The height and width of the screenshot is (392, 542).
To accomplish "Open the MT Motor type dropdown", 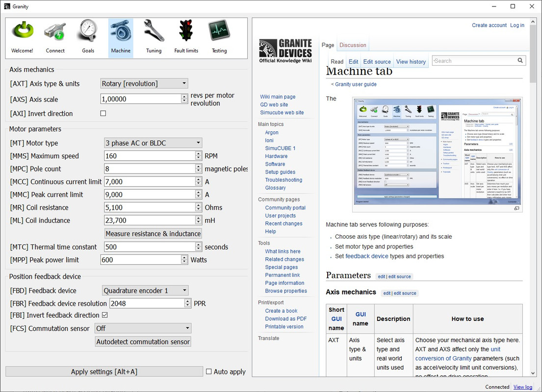I will (x=153, y=143).
